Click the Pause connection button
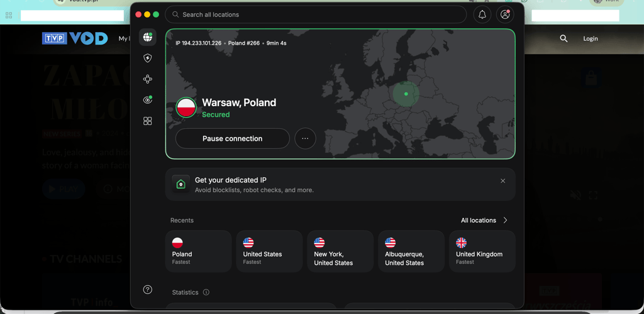Screen dimensions: 644x314 click(x=233, y=139)
